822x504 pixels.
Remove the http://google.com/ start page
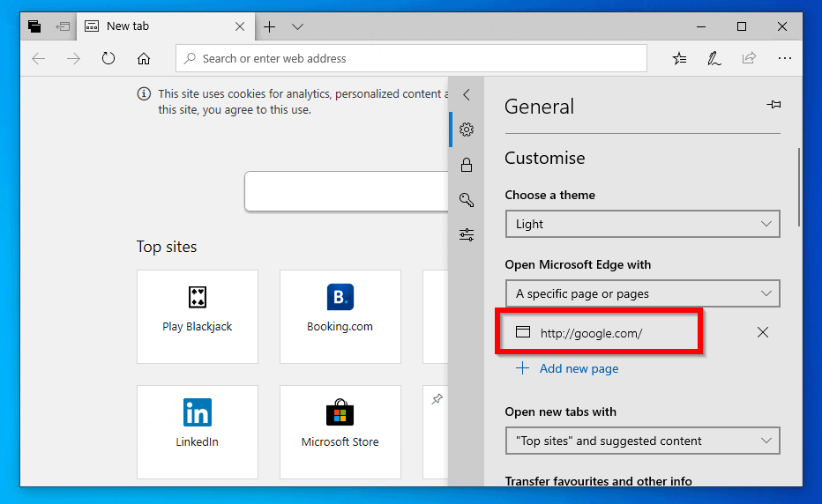[763, 332]
